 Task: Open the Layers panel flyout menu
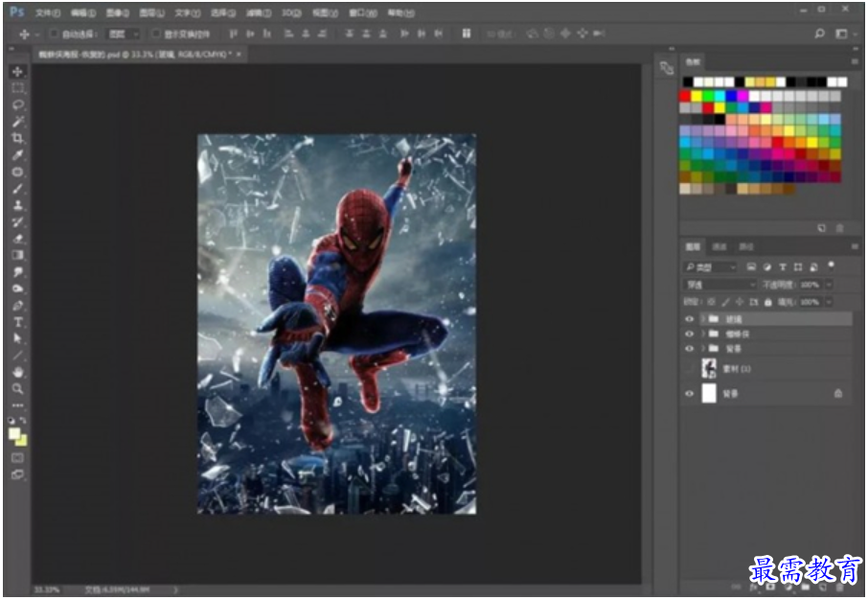[x=855, y=246]
